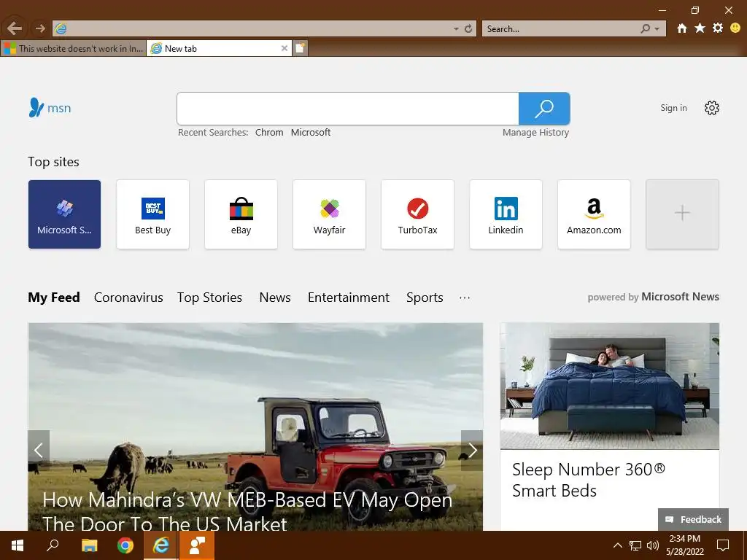Open the Tools gear in the browser toolbar
747x560 pixels.
(718, 28)
